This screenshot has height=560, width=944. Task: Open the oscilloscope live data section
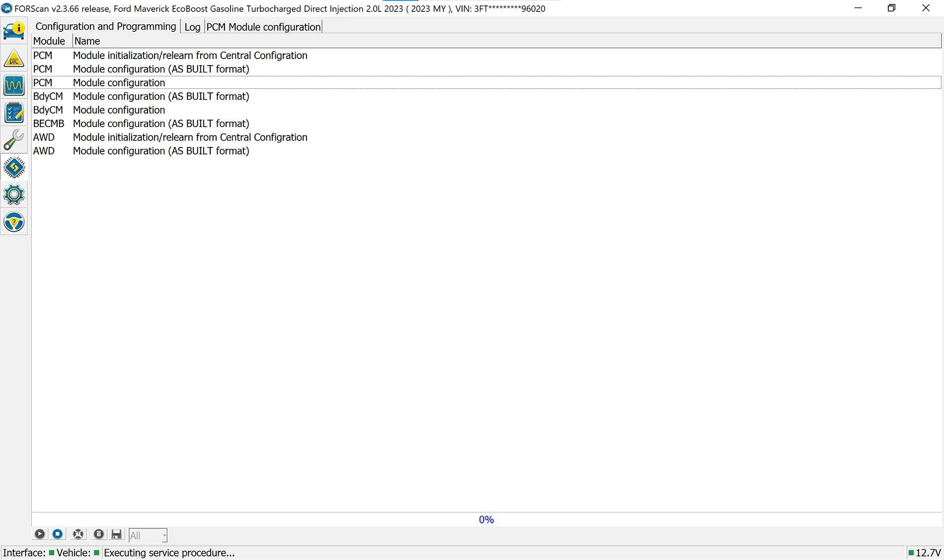(x=14, y=86)
